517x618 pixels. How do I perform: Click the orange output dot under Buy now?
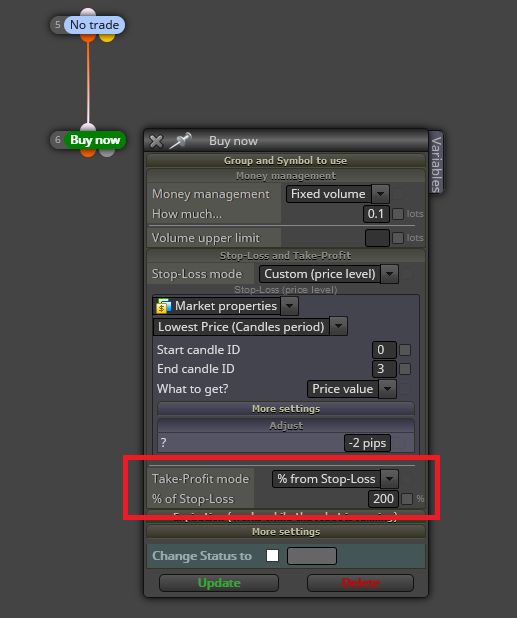click(88, 153)
